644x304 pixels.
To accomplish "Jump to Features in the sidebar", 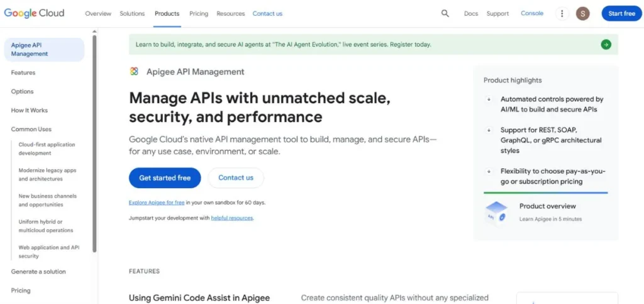I will (23, 73).
